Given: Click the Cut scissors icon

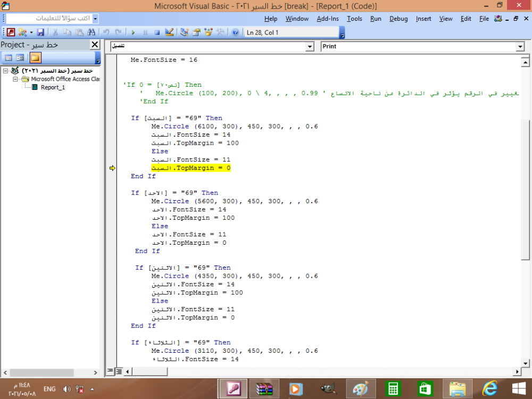Looking at the screenshot, I should pyautogui.click(x=55, y=32).
